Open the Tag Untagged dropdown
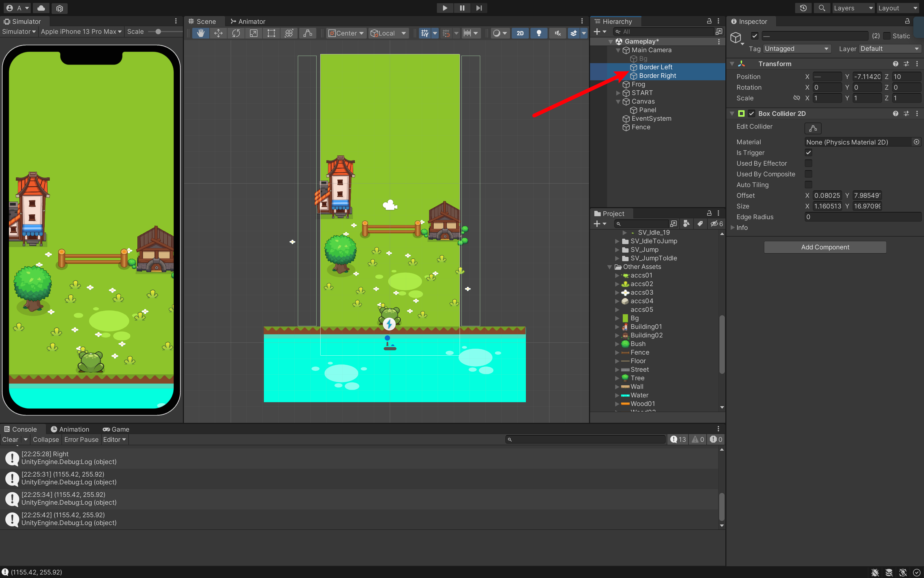The image size is (924, 578). pos(797,48)
